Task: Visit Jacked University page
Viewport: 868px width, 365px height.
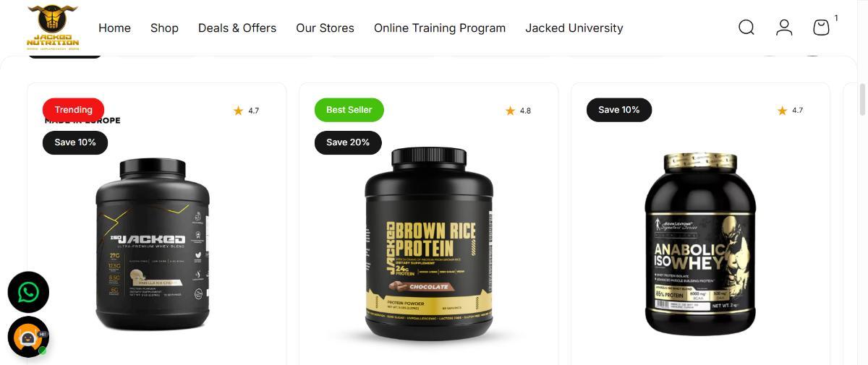Action: click(574, 28)
